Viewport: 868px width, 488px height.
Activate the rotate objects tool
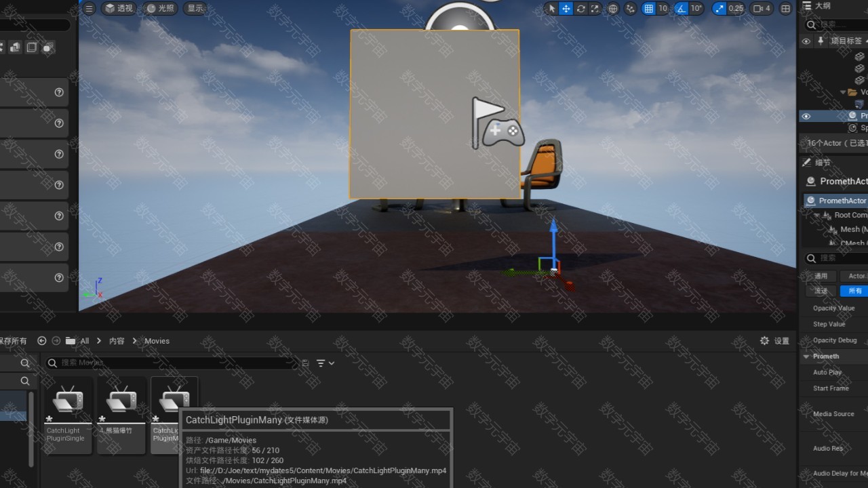[580, 8]
